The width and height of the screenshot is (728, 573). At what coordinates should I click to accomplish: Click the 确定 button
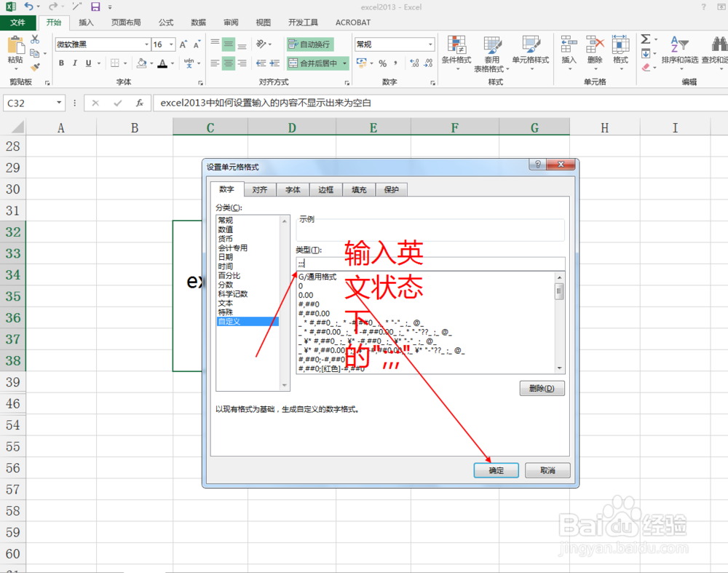click(496, 470)
